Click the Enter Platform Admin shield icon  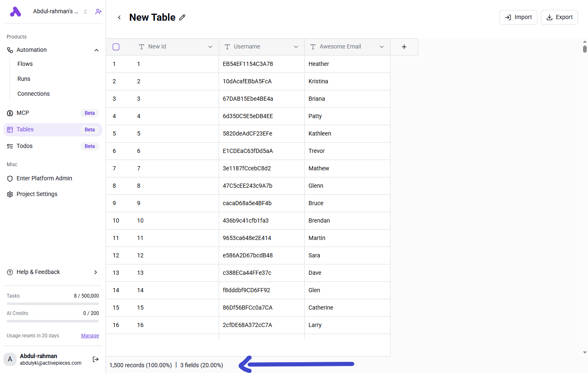tap(10, 179)
